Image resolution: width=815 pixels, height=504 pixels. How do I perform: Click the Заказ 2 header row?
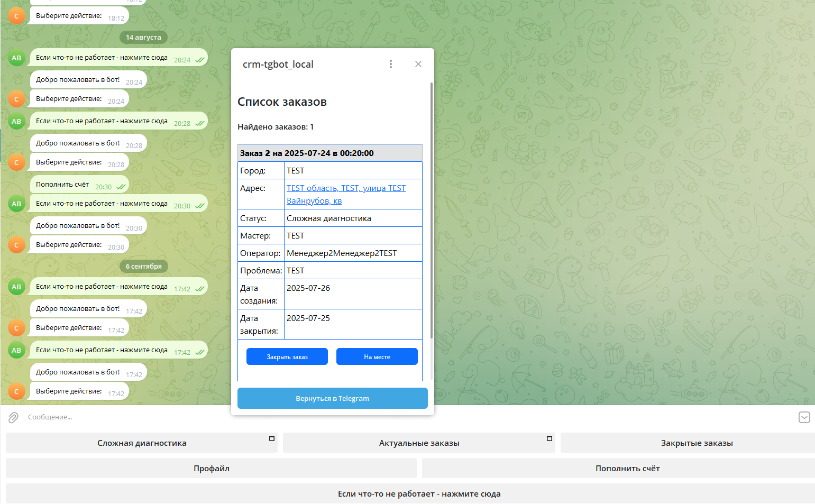click(330, 153)
